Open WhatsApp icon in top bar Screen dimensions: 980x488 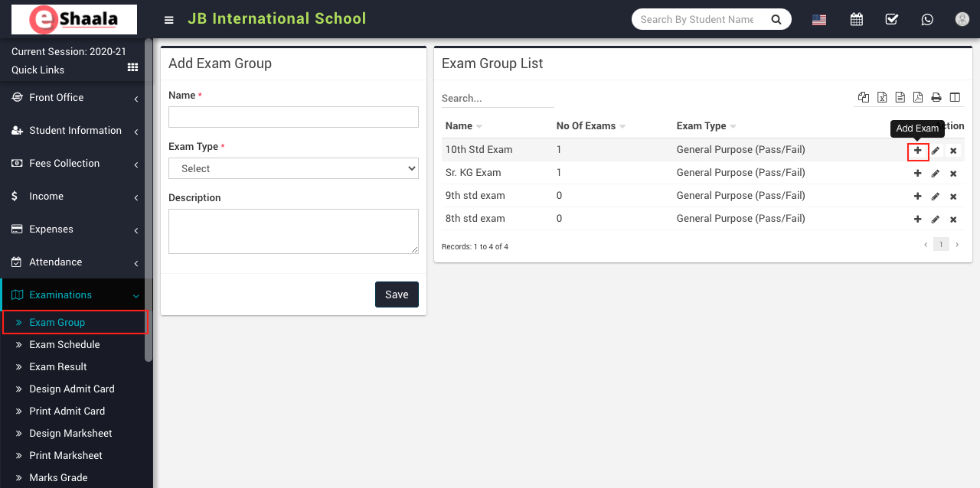coord(927,19)
